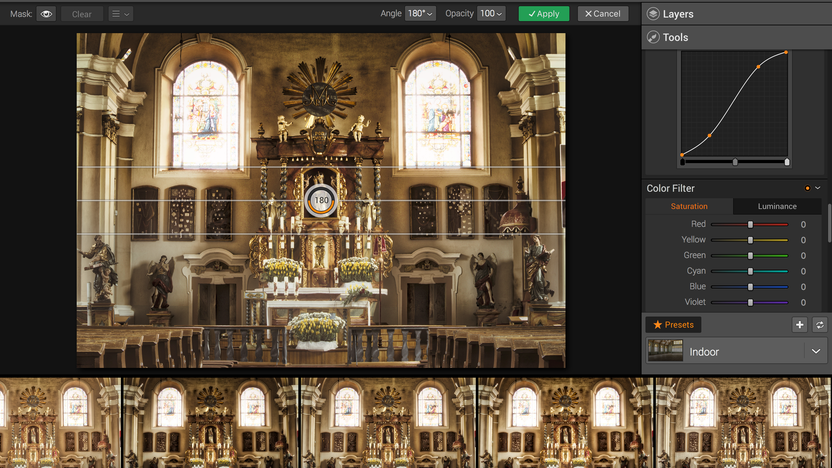832x468 pixels.
Task: Select the bottom-left curve point
Action: click(x=682, y=155)
